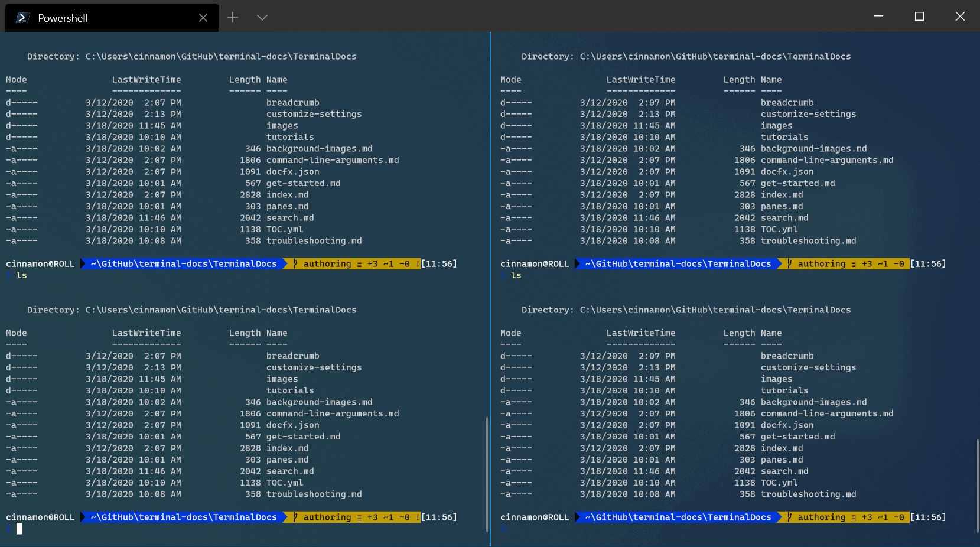Click the cinnamon@ROLL segment in bottom-left prompt
980x547 pixels.
tap(40, 517)
